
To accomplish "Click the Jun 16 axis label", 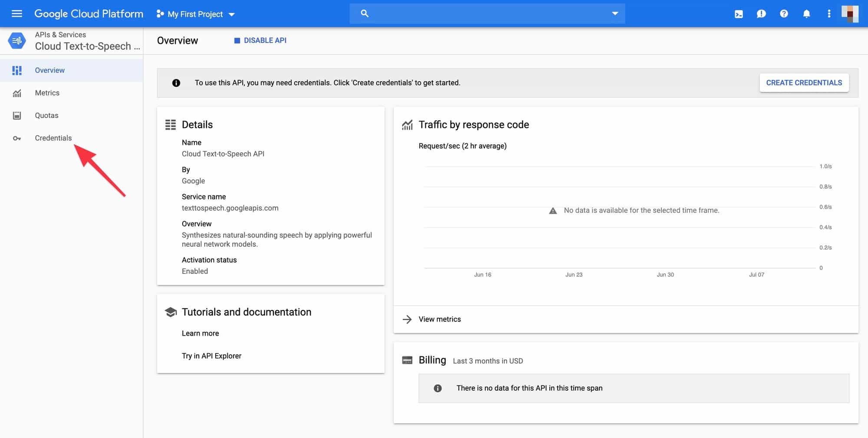I will (x=483, y=275).
